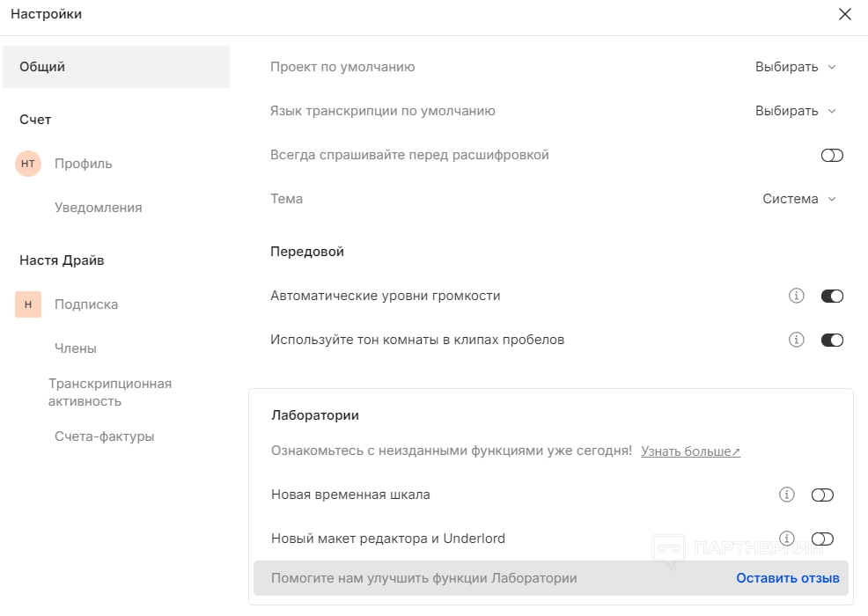
Task: Expand Язык транскрипции по умолчанию dropdown
Action: point(795,111)
